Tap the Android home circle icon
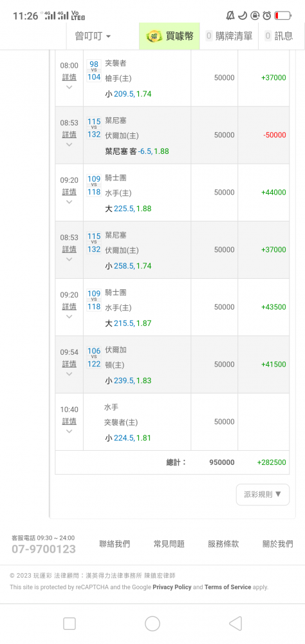The width and height of the screenshot is (305, 644). click(152, 623)
